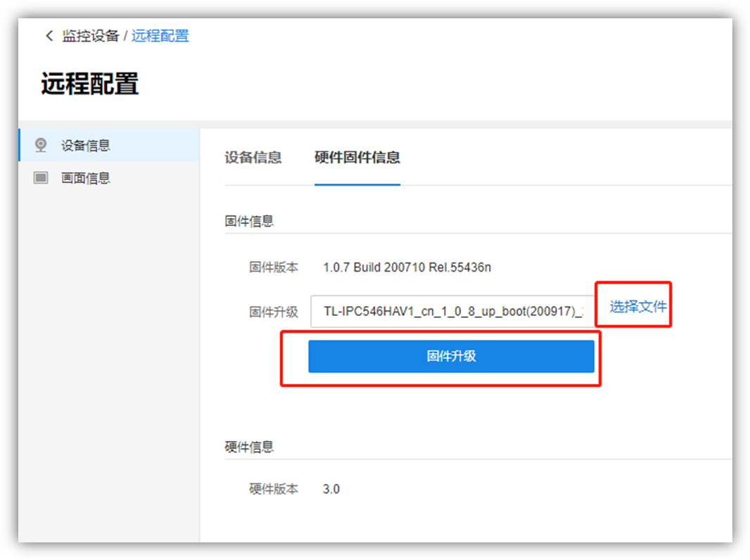The height and width of the screenshot is (560, 750).
Task: Open 监控设备 via the breadcrumb
Action: coord(91,35)
